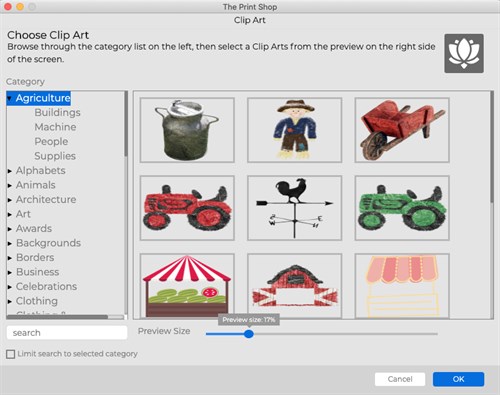Screen dimensions: 500x395
Task: Select the red tractor clip art
Action: tap(187, 208)
